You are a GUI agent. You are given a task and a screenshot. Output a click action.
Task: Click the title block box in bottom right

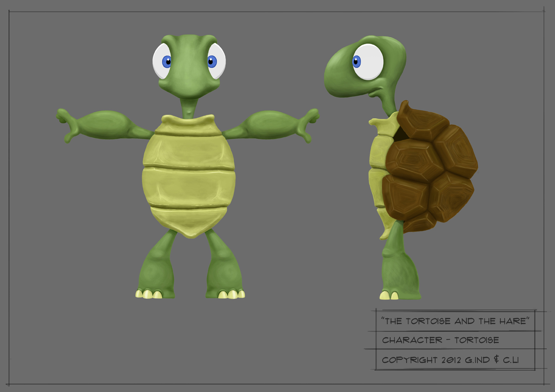[x=454, y=340]
